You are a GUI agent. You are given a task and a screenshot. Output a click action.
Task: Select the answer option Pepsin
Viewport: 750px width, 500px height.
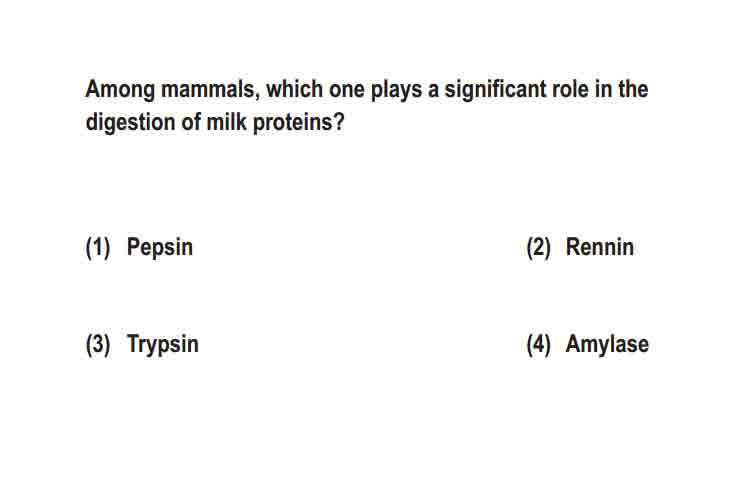click(160, 248)
